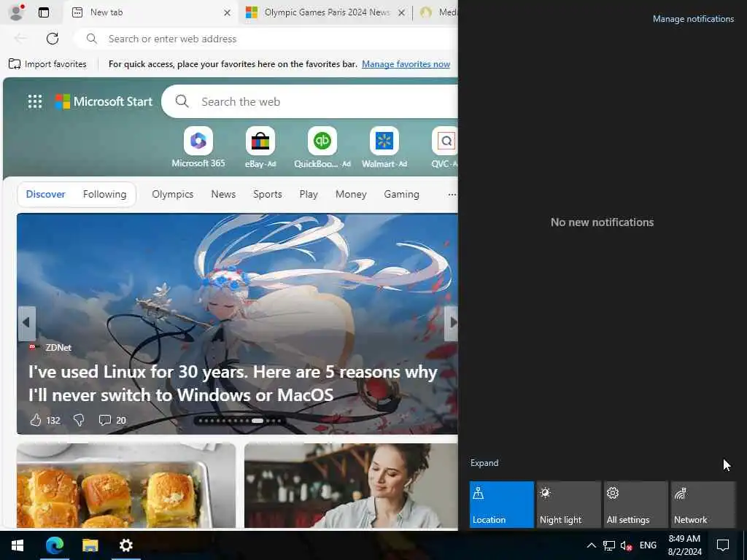This screenshot has height=560, width=747.
Task: Open the Money category
Action: (351, 194)
